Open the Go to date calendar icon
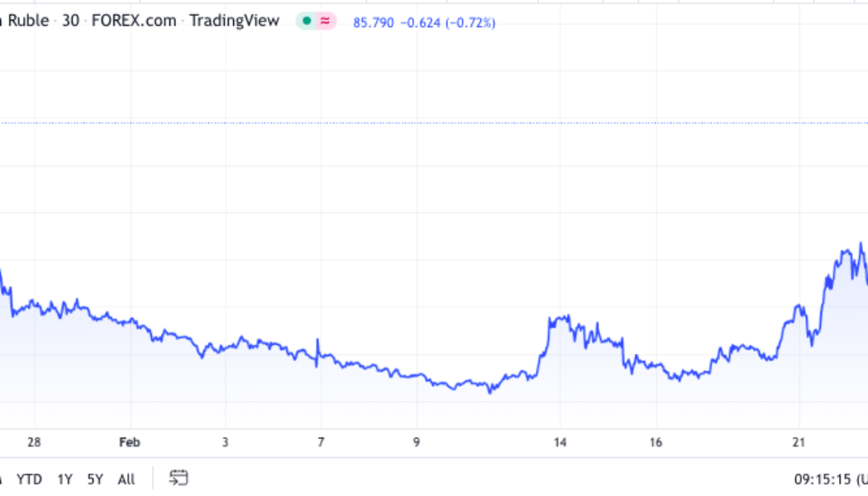868x496 pixels. point(178,478)
